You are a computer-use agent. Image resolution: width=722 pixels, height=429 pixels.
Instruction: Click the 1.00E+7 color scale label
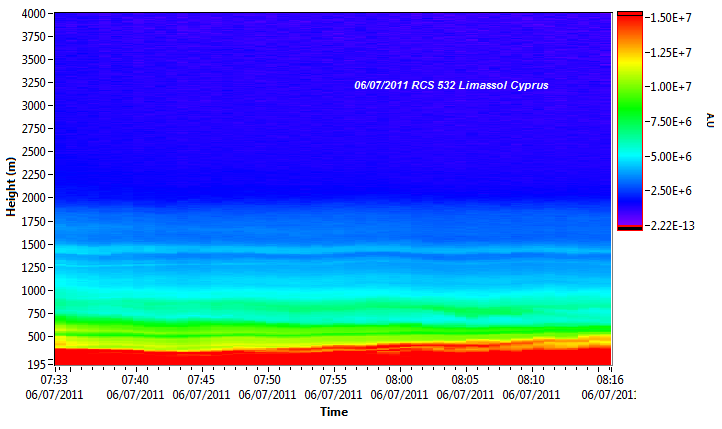point(667,87)
